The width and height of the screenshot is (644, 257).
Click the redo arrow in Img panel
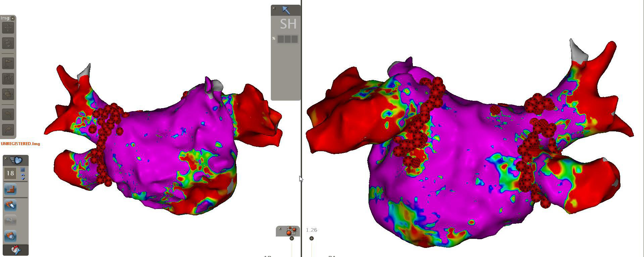tap(8, 129)
